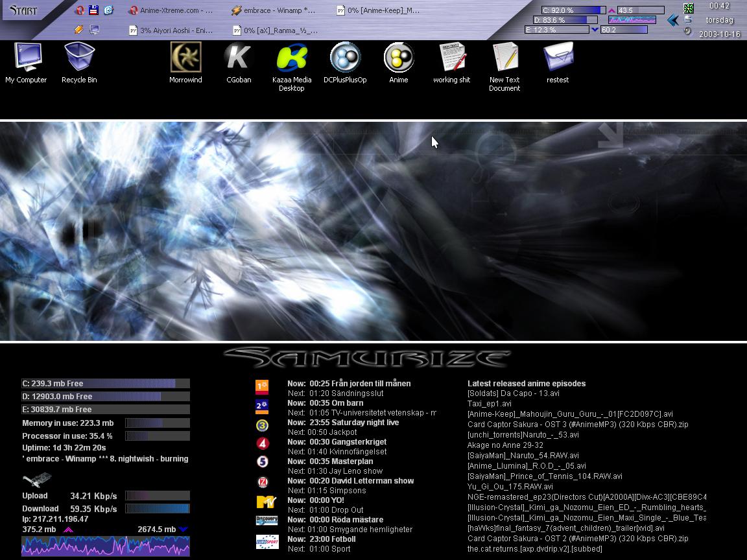This screenshot has width=747, height=560.
Task: Expand system tray with the double-chevron arrow
Action: tap(673, 20)
